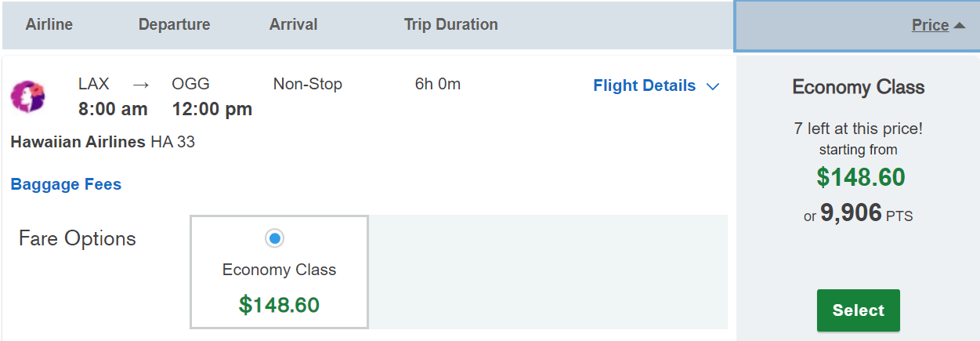Click the Economy Class fare option card
The height and width of the screenshot is (341, 980).
coord(279,272)
